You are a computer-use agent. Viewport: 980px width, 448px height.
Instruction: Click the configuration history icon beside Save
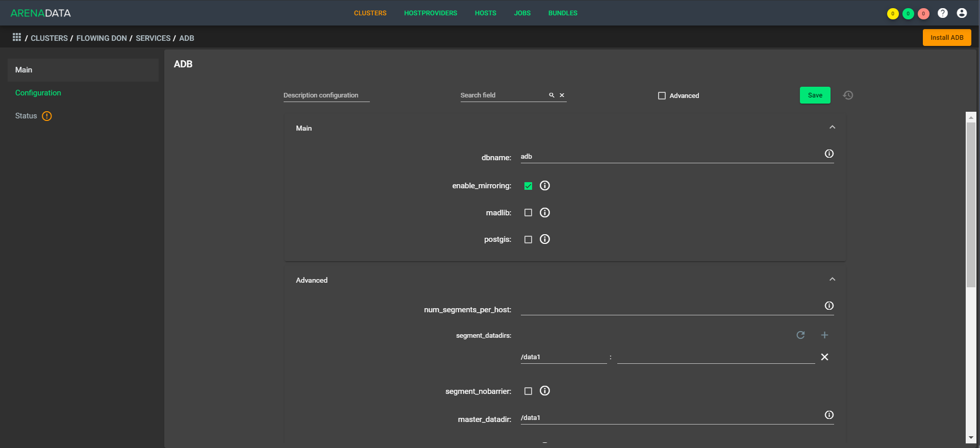(x=848, y=95)
